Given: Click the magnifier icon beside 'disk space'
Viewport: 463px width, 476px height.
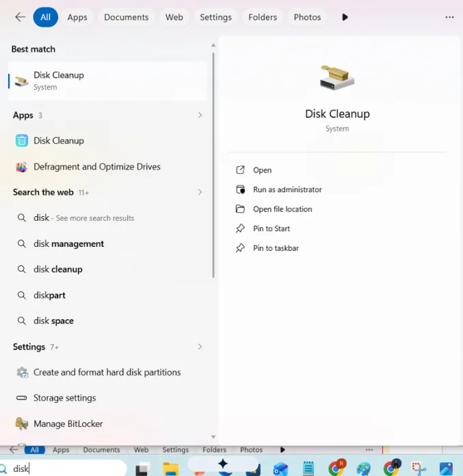Looking at the screenshot, I should (x=22, y=321).
